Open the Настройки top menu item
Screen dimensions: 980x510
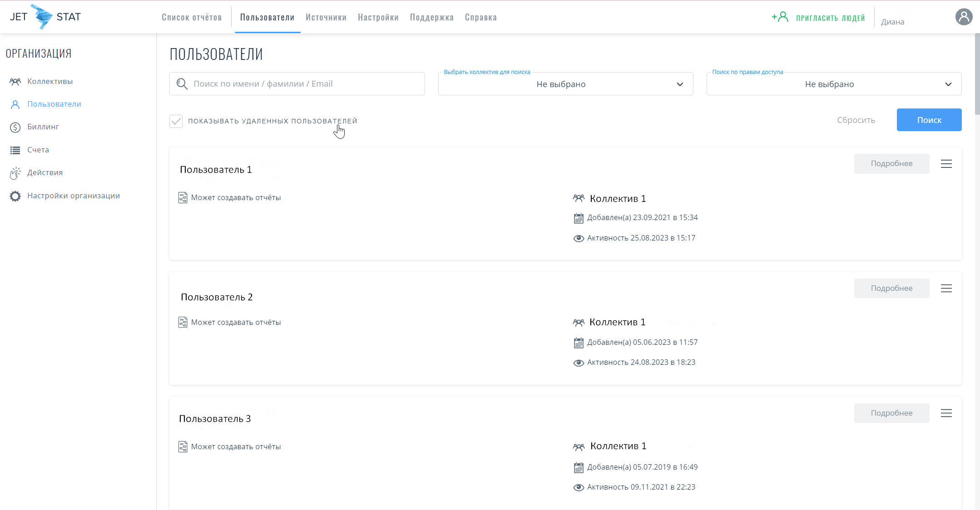coord(378,17)
